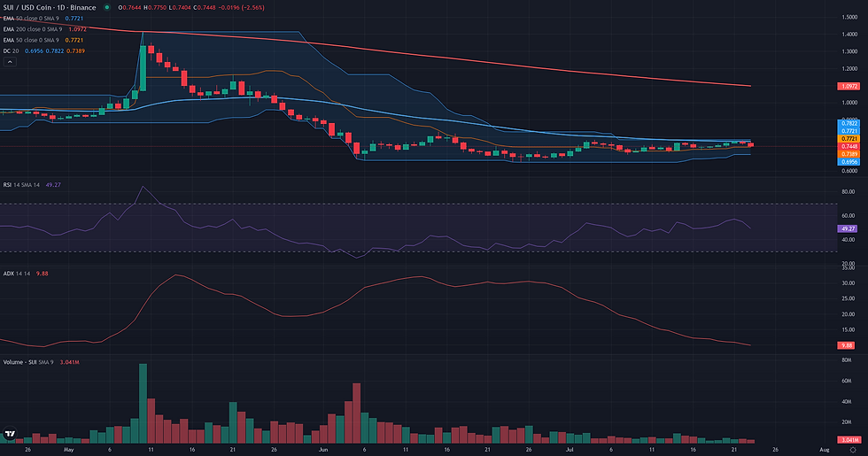The width and height of the screenshot is (868, 456).
Task: Click the 1.4000 price axis mark
Action: 849,35
